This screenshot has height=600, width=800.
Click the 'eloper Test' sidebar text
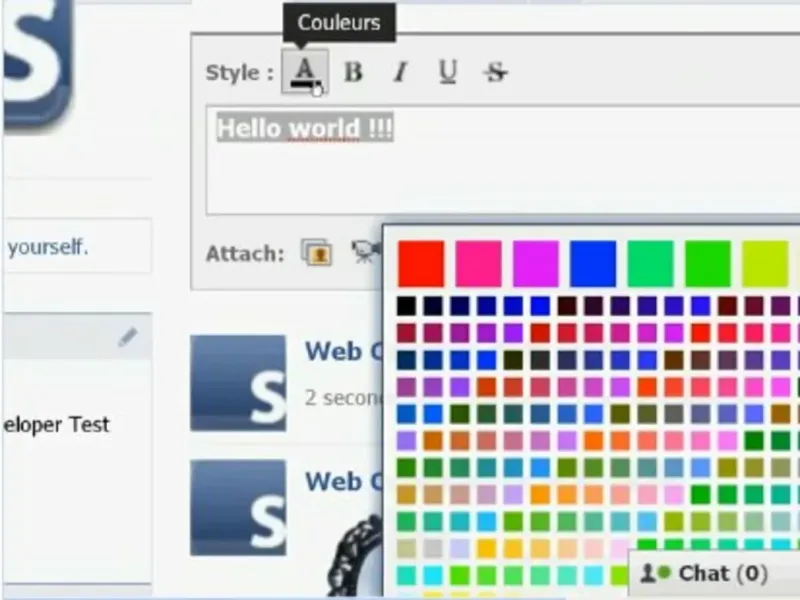point(56,424)
